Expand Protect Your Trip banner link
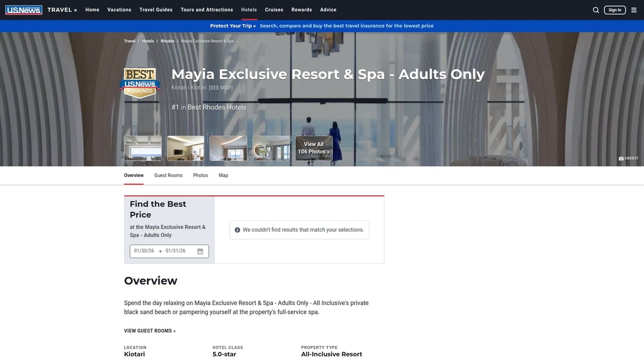This screenshot has width=644, height=362. [233, 25]
